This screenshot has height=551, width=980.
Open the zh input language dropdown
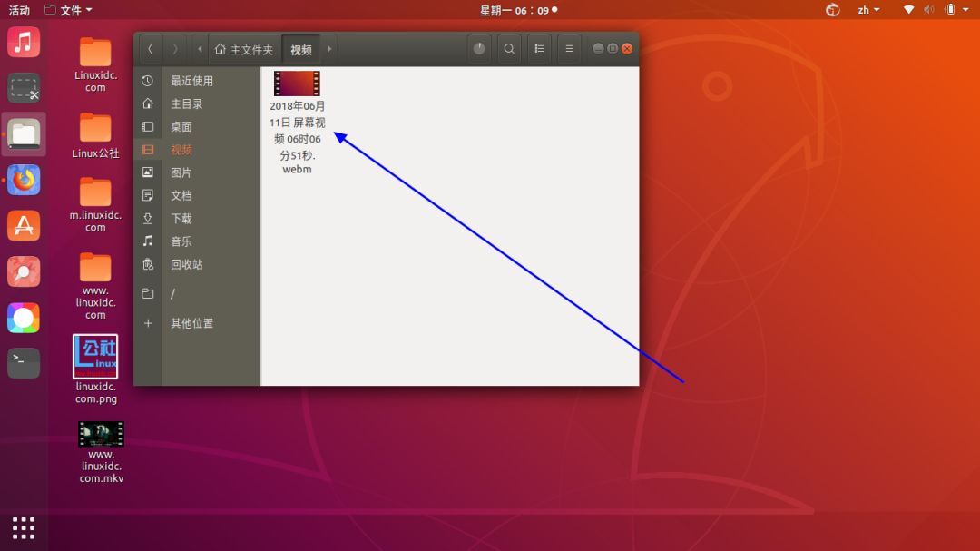[x=868, y=10]
